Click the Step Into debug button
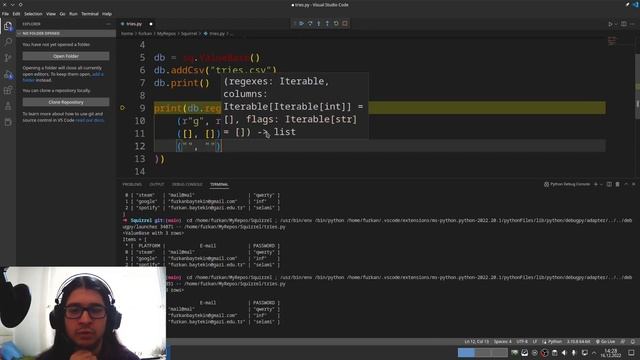The width and height of the screenshot is (640, 360). (319, 24)
